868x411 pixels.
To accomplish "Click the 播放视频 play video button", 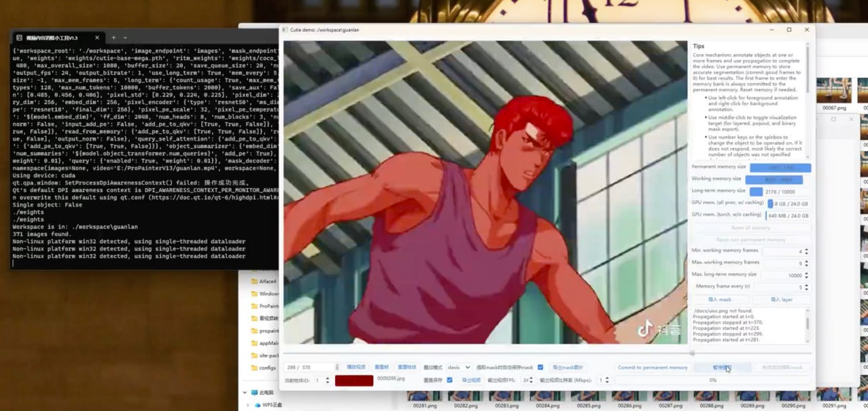I will point(355,368).
